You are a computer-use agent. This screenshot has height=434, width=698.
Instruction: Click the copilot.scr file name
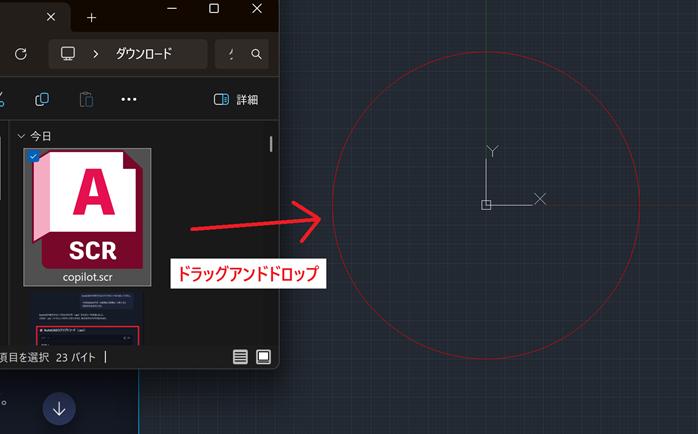pos(88,277)
